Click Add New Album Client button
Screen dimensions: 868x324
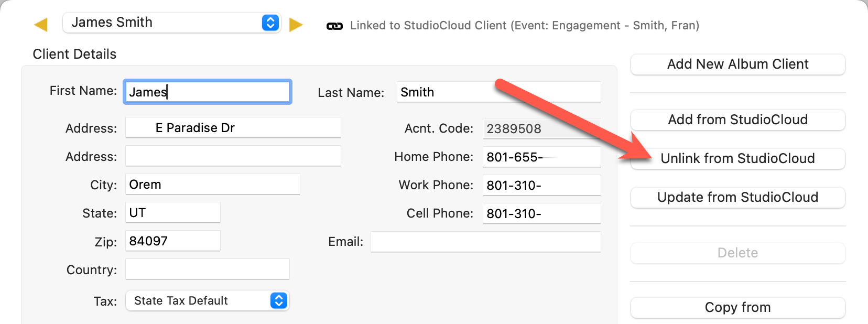click(x=737, y=64)
